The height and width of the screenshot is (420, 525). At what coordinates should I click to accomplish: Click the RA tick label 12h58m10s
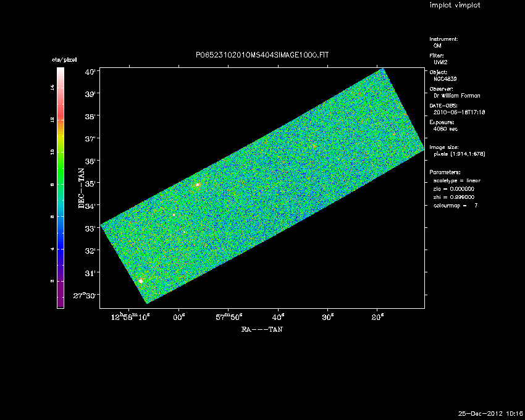tap(130, 317)
